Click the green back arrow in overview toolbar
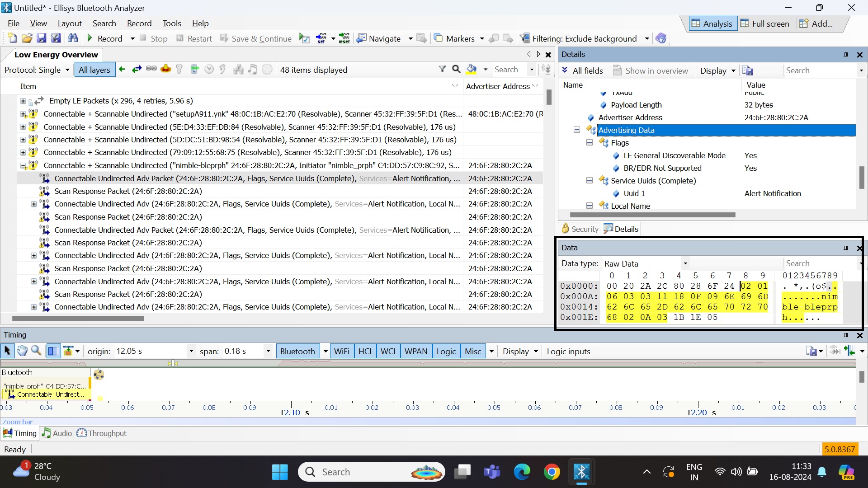The image size is (868, 488). pos(122,69)
